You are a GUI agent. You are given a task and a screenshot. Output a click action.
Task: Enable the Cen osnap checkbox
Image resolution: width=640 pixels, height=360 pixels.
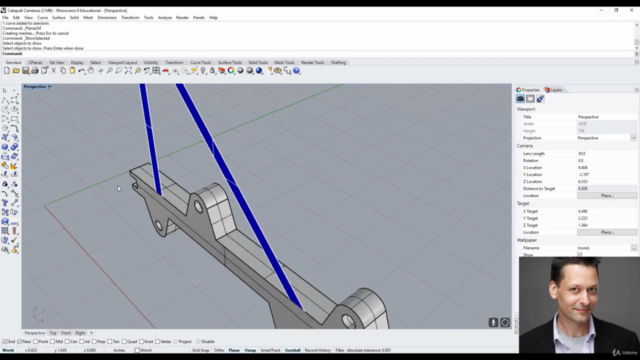(x=67, y=342)
